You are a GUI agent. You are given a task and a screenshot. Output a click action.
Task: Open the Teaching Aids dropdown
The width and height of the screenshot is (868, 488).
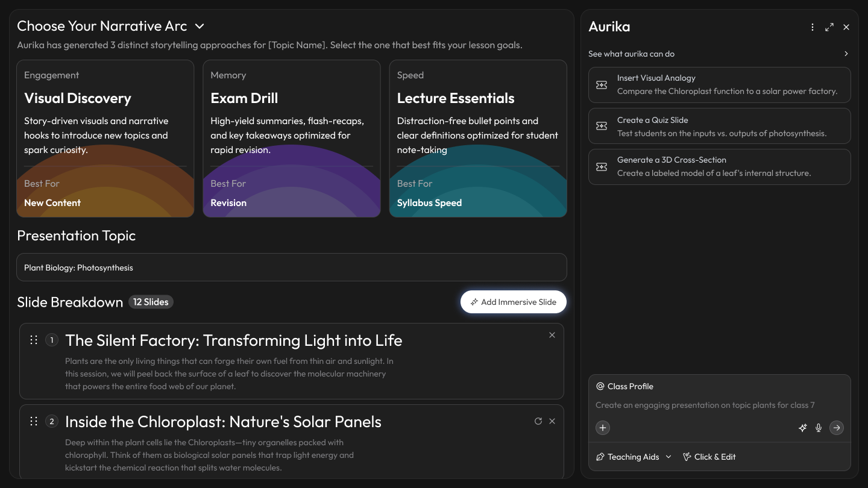pyautogui.click(x=634, y=457)
